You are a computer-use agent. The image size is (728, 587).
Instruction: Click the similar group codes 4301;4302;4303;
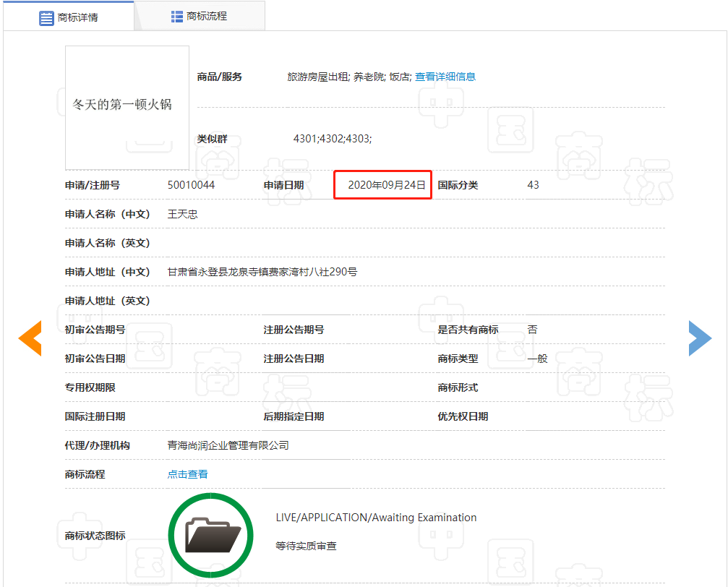click(x=333, y=139)
